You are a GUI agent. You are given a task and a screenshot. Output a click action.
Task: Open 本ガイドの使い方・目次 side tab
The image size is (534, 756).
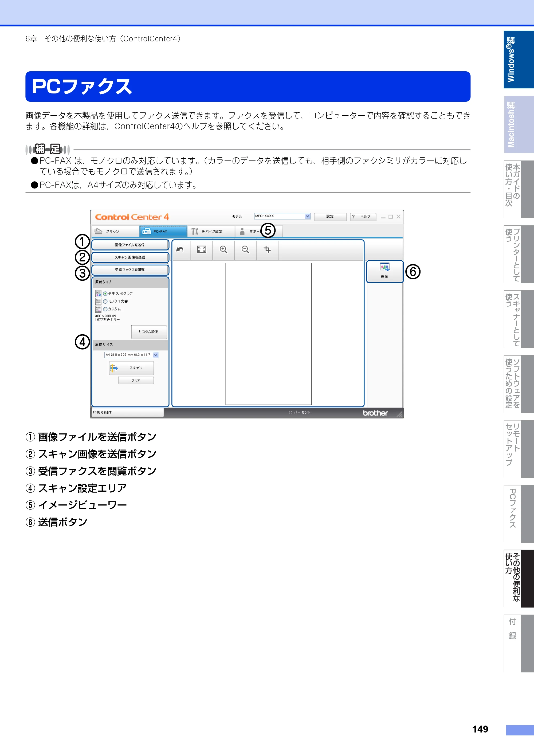click(x=519, y=189)
